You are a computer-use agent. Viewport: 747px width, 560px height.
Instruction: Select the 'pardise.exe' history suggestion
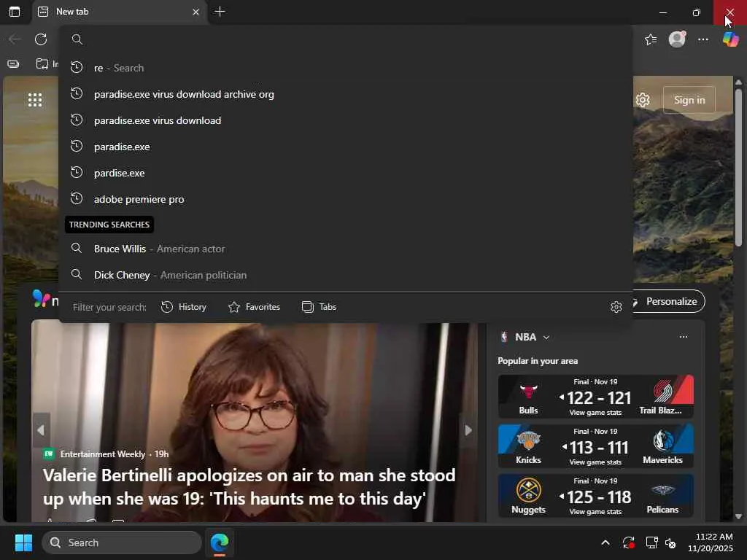click(346, 172)
